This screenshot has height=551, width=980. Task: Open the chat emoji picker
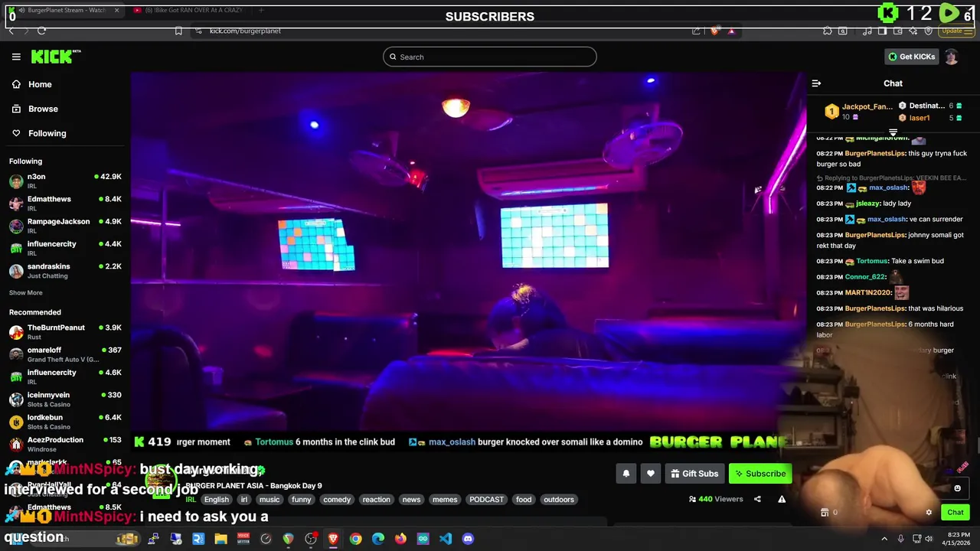[x=957, y=488]
